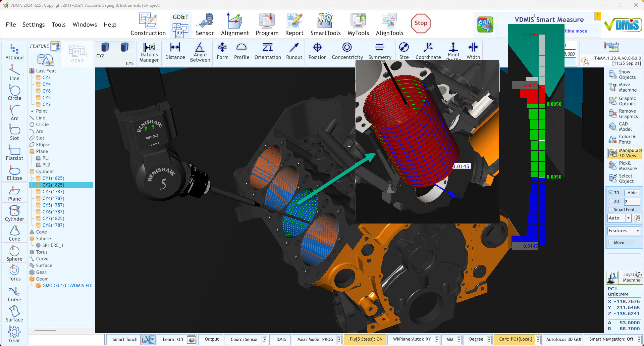Click the Hide button next to 3D

tap(632, 193)
